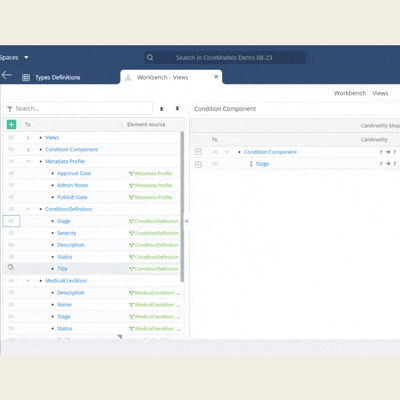
Task: Click plus box beside Stage row
Action: (198, 164)
